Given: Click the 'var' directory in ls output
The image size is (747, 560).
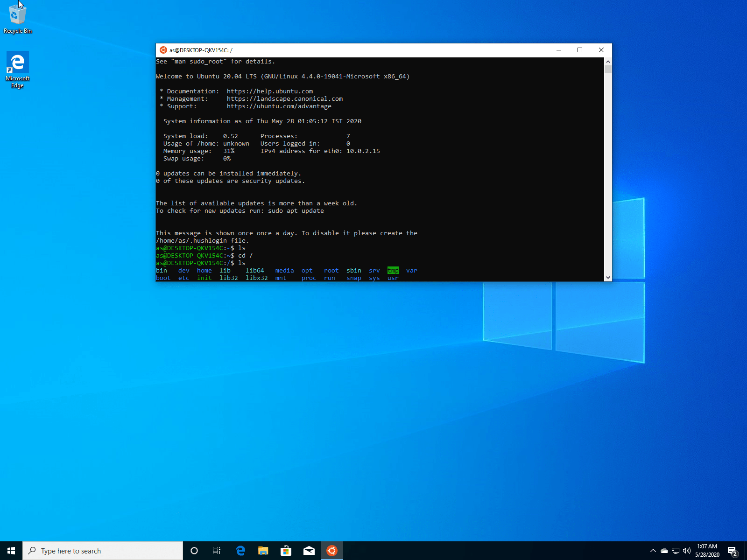Looking at the screenshot, I should point(412,271).
